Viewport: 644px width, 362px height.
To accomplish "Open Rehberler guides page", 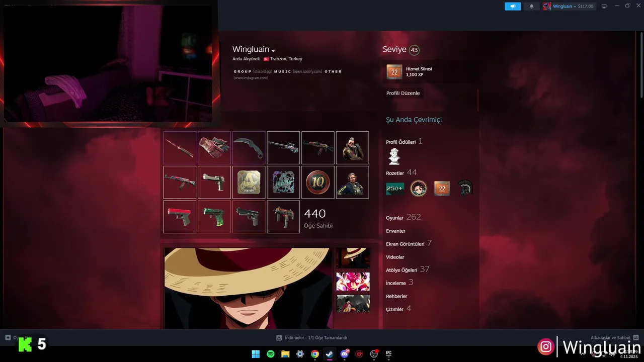I will [396, 296].
